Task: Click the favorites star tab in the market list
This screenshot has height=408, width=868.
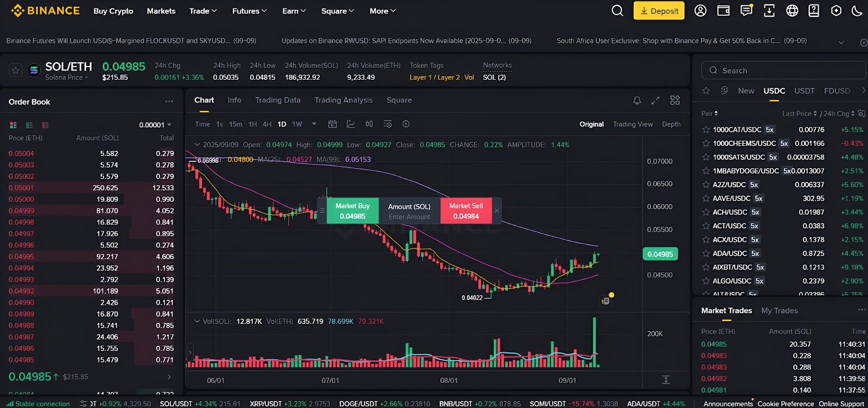Action: coord(706,91)
